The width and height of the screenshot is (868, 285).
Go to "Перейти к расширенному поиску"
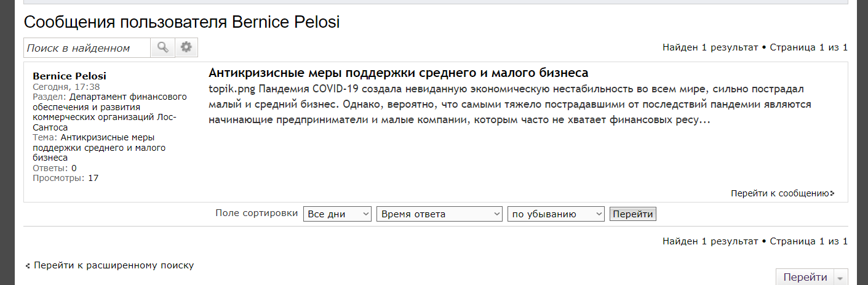113,265
